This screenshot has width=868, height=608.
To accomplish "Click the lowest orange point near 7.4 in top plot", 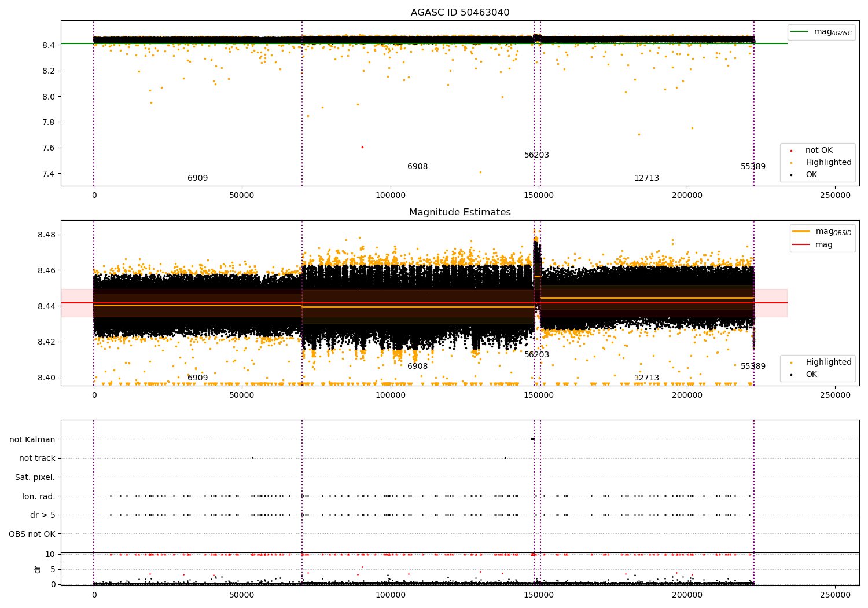I will pyautogui.click(x=480, y=172).
